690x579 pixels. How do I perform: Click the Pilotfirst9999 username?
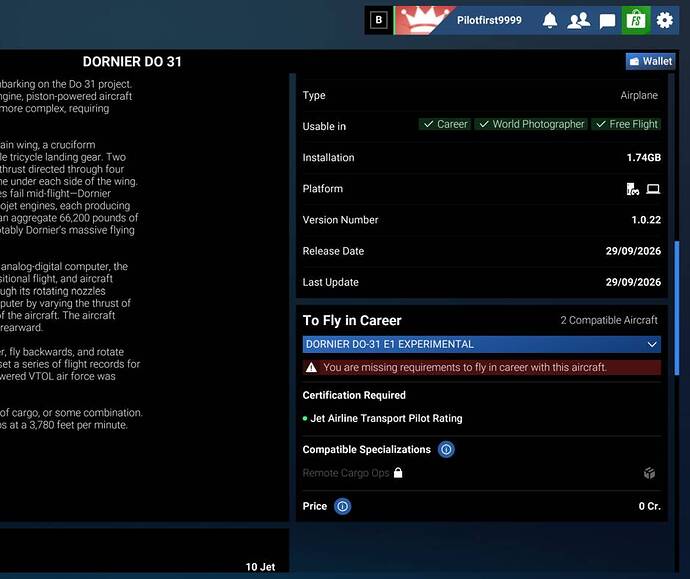tap(489, 20)
